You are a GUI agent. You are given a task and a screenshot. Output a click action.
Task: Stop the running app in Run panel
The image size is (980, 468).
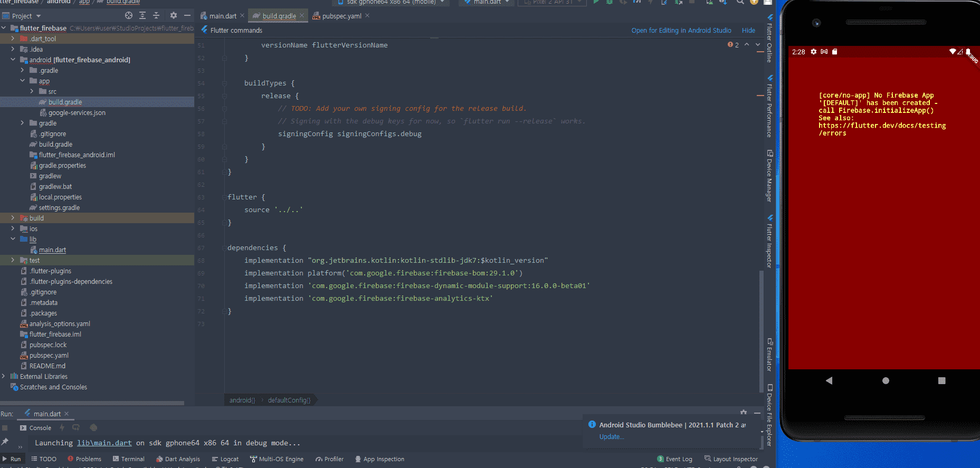[x=5, y=428]
